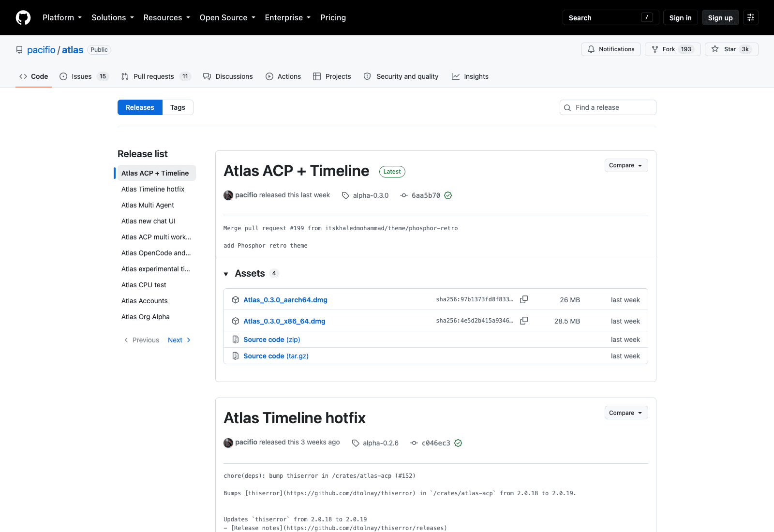Click the verified badge next to c046ec3
Image resolution: width=774 pixels, height=532 pixels.
(458, 443)
